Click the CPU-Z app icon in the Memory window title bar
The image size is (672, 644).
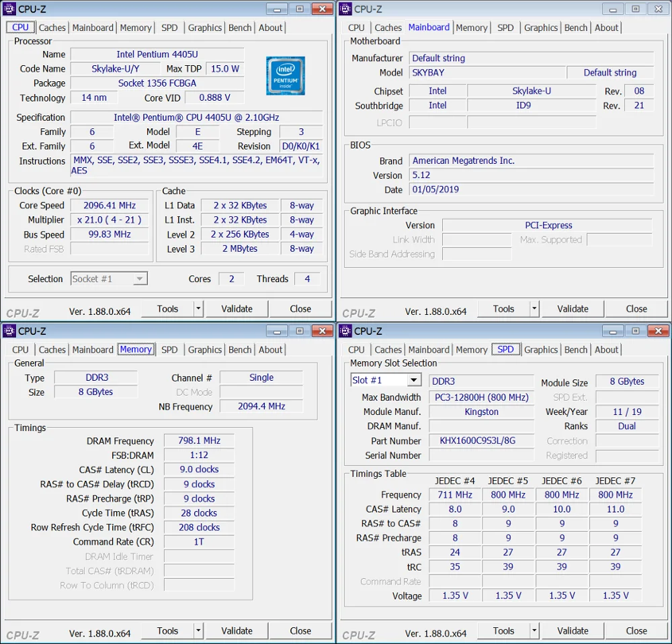(9, 330)
